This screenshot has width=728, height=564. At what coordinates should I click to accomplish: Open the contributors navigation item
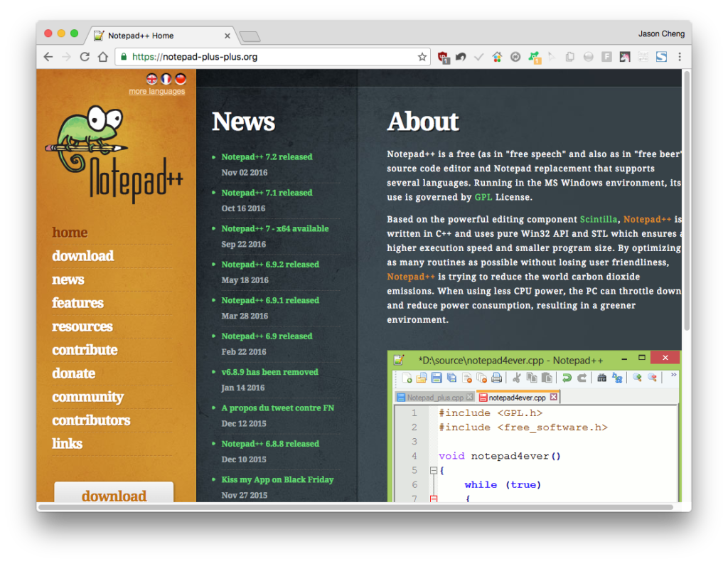(91, 420)
